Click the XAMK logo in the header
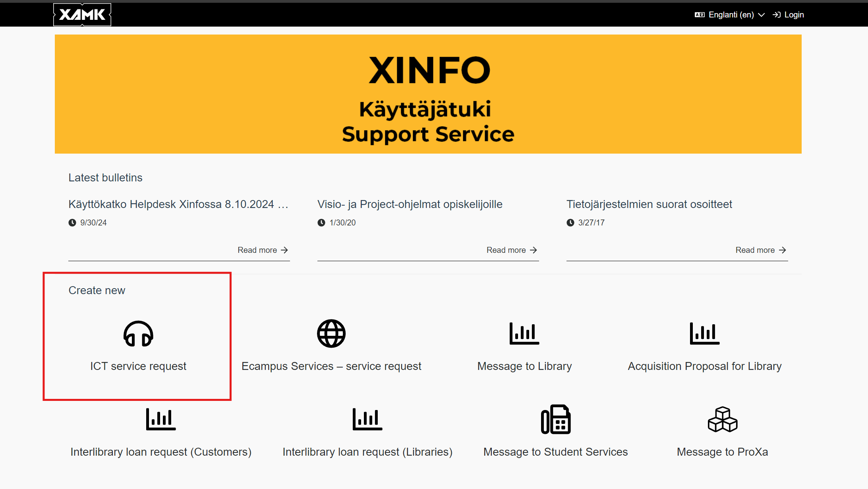 point(82,15)
